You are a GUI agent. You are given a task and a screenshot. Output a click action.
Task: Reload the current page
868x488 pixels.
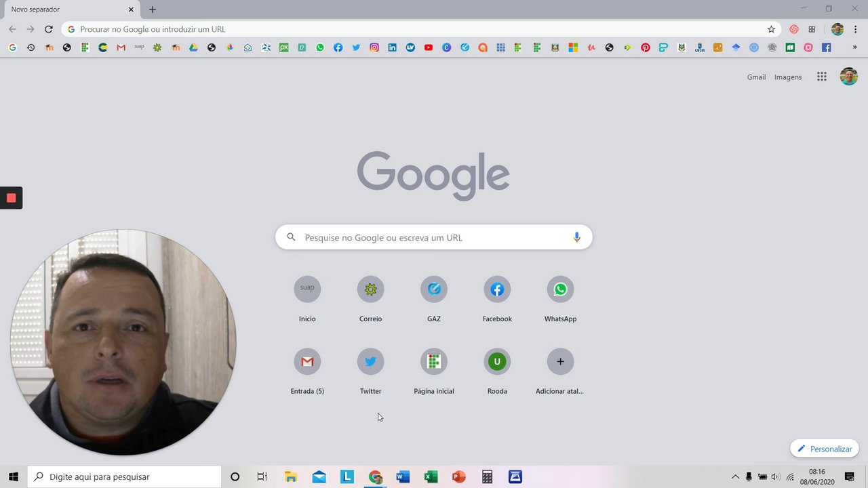pos(48,29)
